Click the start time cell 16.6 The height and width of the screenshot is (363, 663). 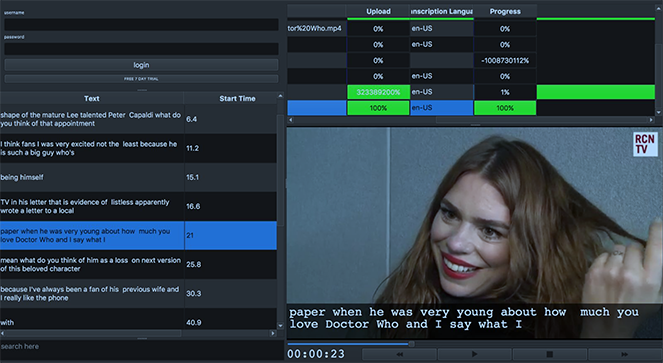(230, 206)
